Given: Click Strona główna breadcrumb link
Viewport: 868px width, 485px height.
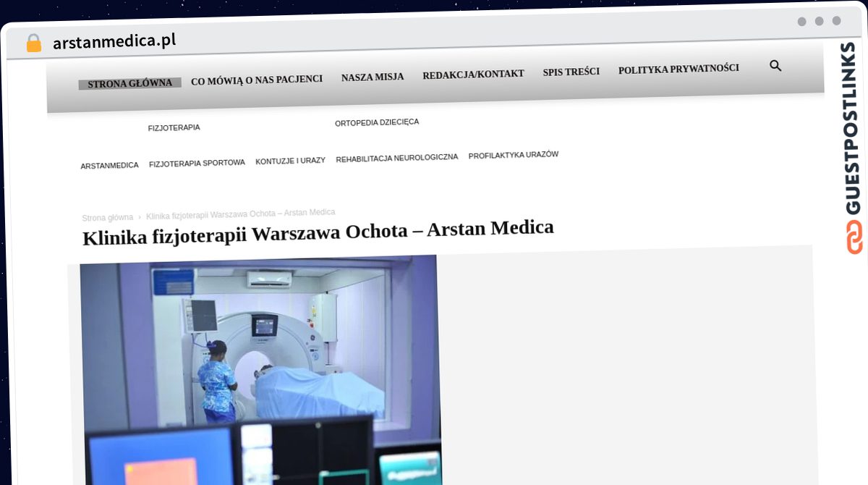Looking at the screenshot, I should pos(108,217).
